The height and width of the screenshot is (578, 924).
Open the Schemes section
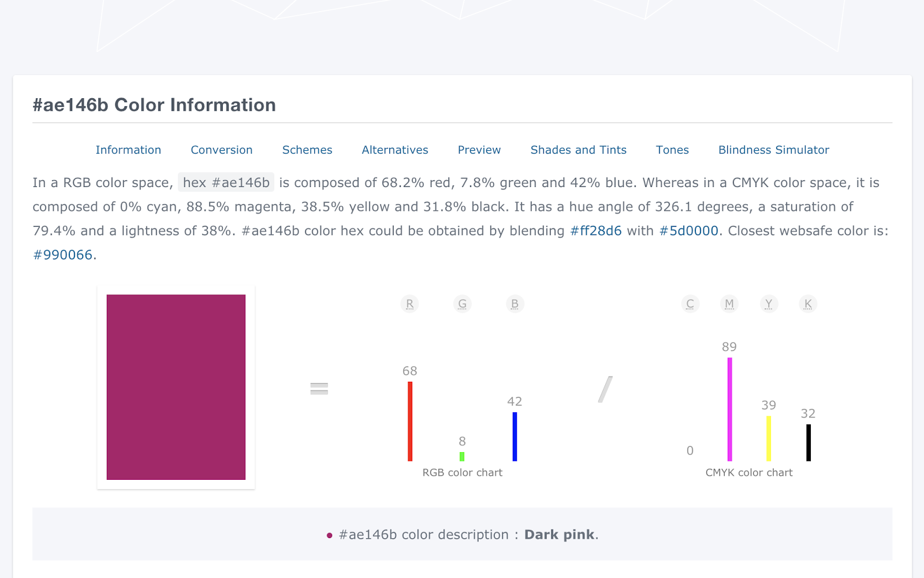tap(307, 150)
